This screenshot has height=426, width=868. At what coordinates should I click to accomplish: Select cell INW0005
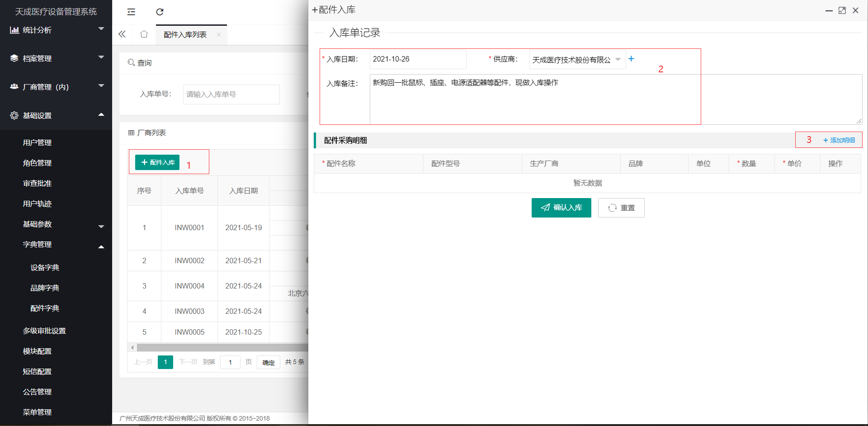[189, 332]
